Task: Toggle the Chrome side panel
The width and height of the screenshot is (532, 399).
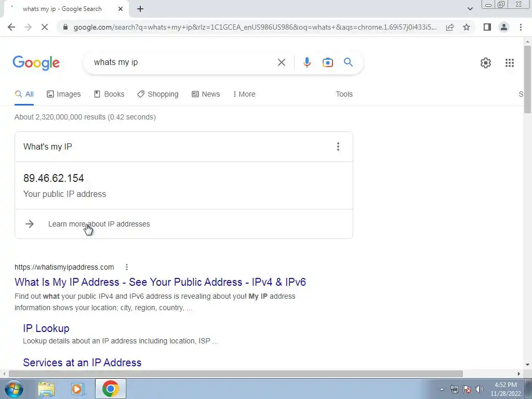Action: tap(487, 27)
